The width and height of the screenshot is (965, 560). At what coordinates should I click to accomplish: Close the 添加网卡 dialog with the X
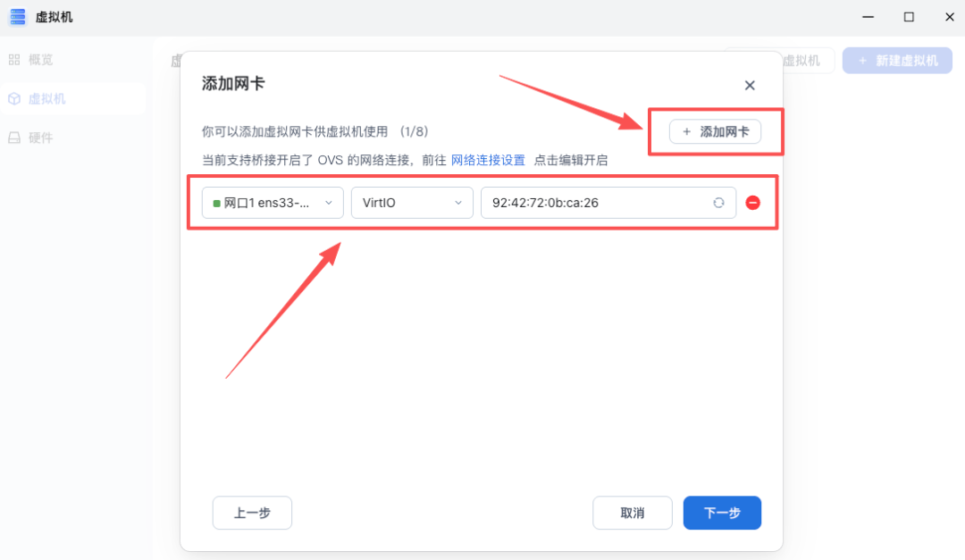pyautogui.click(x=750, y=85)
